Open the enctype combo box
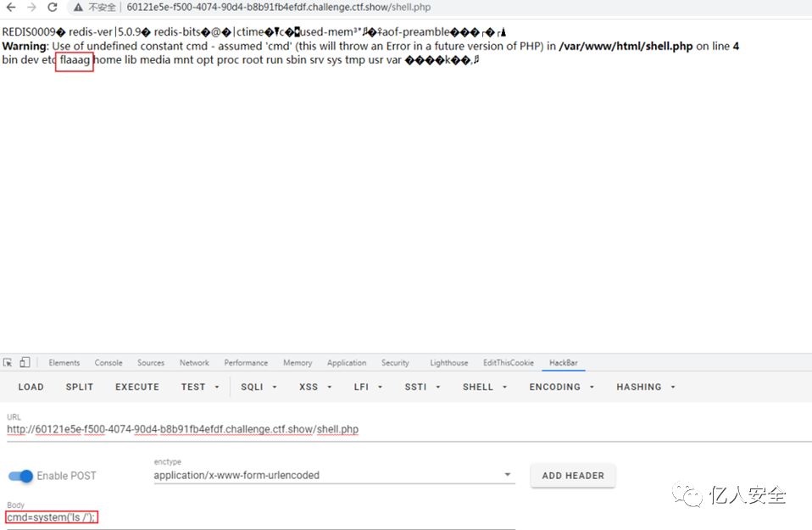The width and height of the screenshot is (812, 530). click(x=334, y=475)
